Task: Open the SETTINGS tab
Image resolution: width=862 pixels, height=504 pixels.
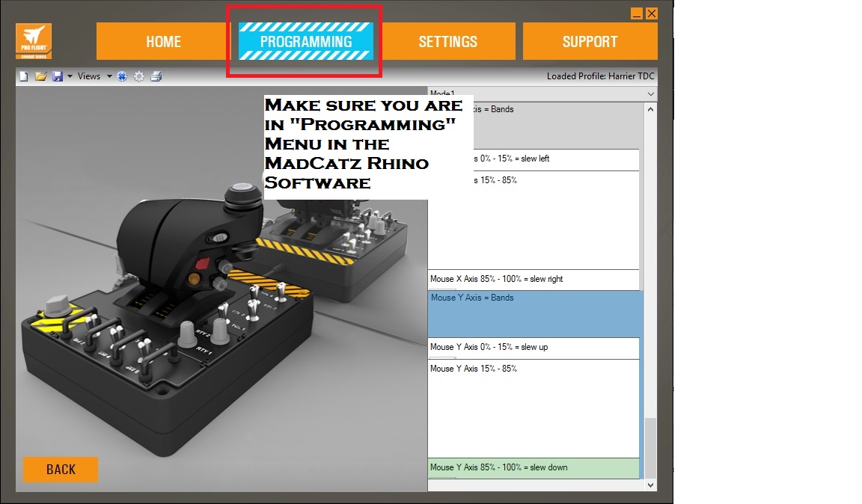Action: click(447, 42)
